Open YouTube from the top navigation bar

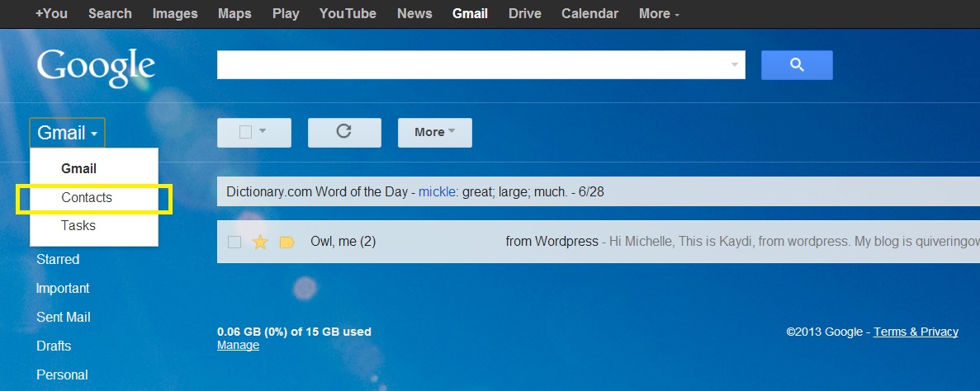tap(348, 13)
